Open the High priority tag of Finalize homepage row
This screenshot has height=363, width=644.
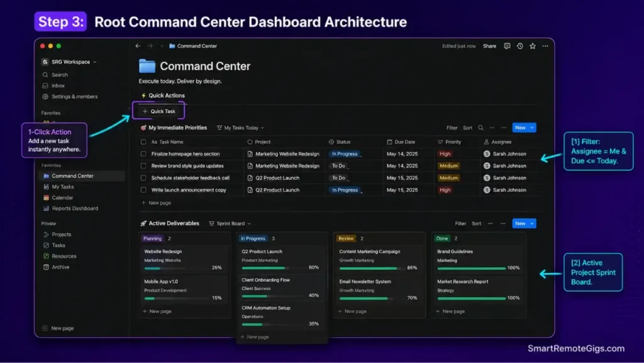click(445, 154)
